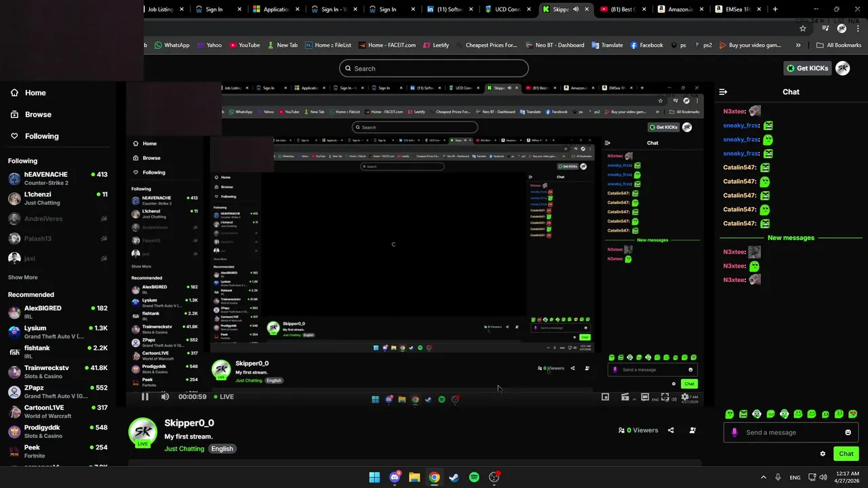This screenshot has width=868, height=488.
Task: Click the Just Chatting category link
Action: (x=184, y=449)
